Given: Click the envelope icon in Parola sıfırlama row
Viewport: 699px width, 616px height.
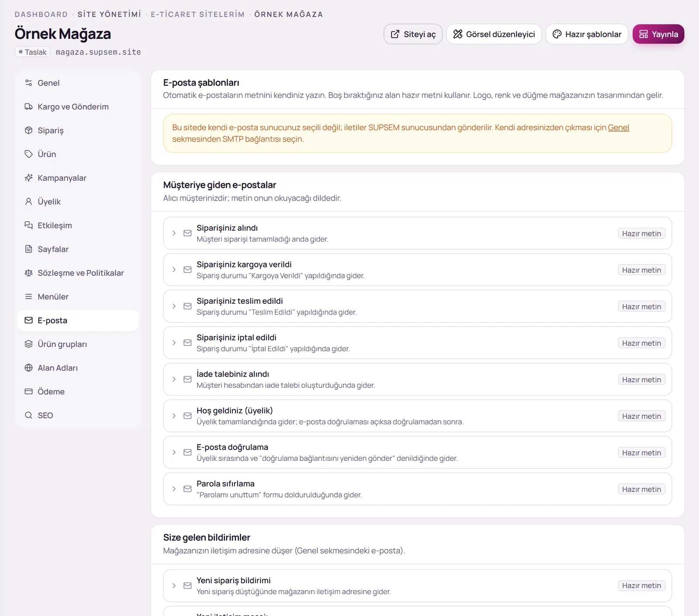Looking at the screenshot, I should point(187,489).
